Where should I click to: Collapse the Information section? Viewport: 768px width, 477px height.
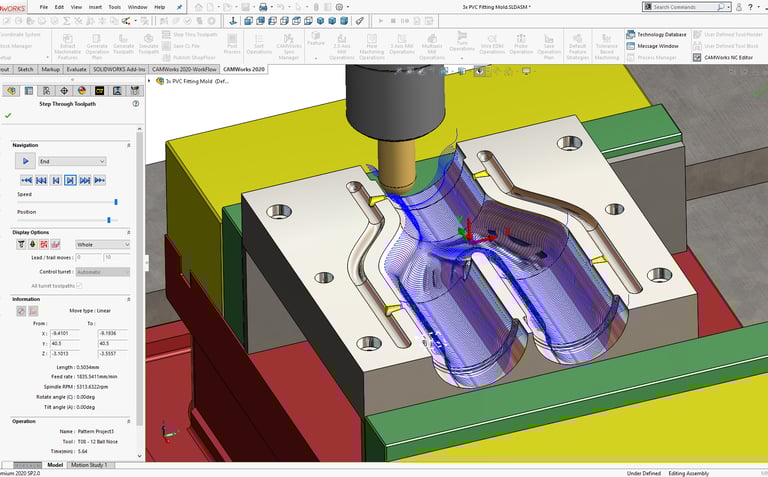tap(129, 299)
